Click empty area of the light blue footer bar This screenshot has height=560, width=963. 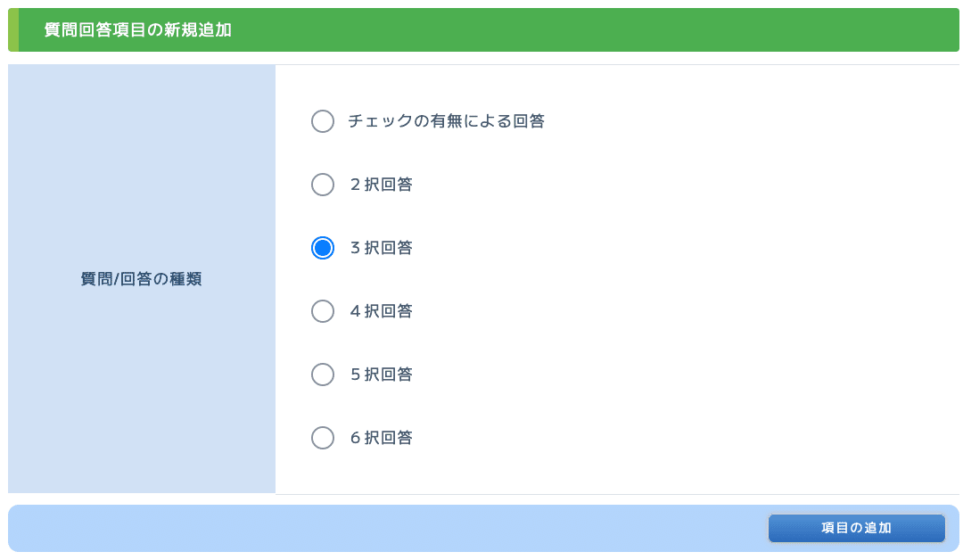[x=387, y=528]
